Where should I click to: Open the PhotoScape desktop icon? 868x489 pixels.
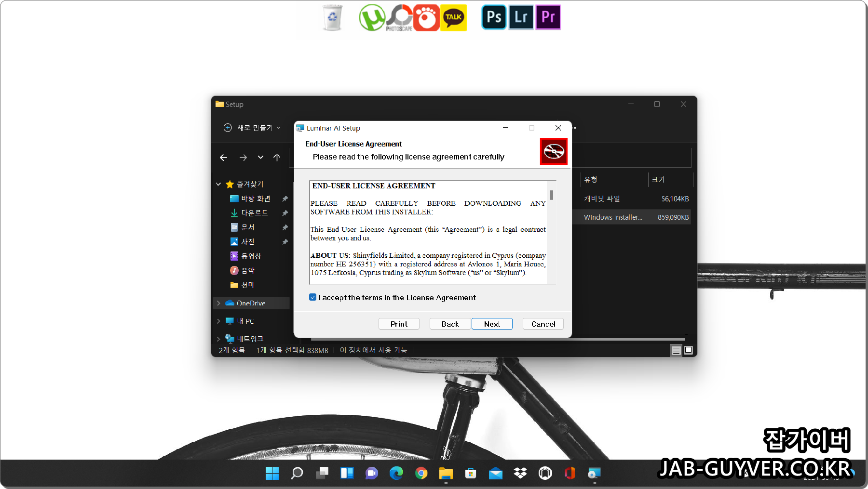coord(399,18)
